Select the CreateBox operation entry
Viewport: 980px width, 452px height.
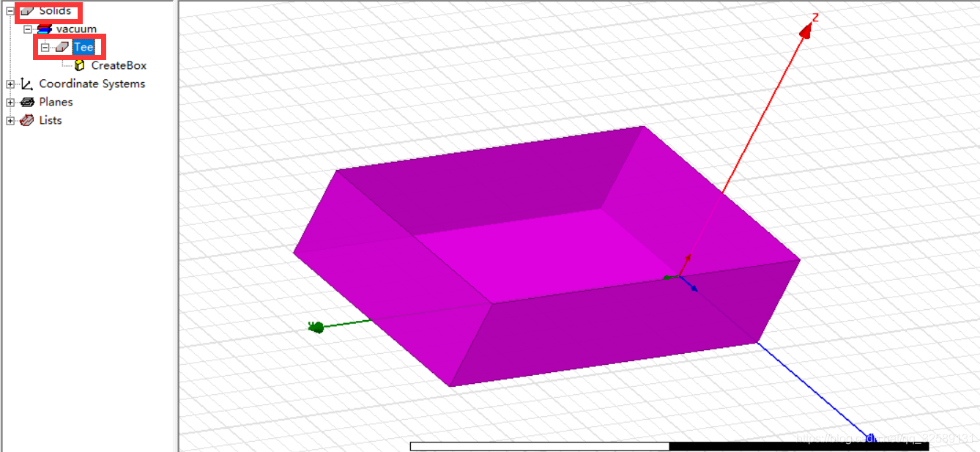coord(119,65)
